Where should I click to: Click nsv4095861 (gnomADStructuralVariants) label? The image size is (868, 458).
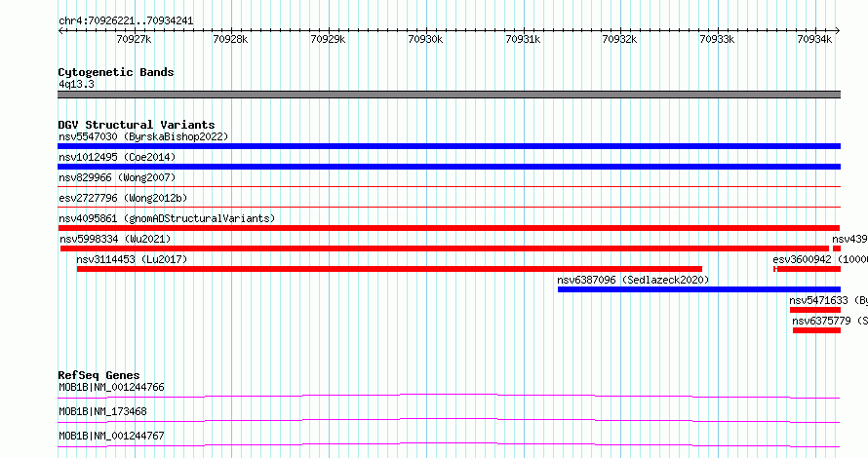(167, 218)
